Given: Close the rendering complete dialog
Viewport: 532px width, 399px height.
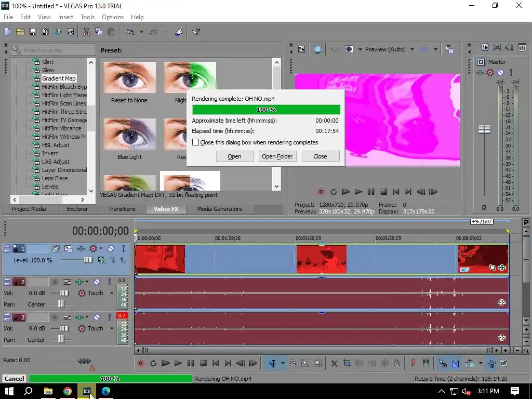Looking at the screenshot, I should [x=320, y=156].
